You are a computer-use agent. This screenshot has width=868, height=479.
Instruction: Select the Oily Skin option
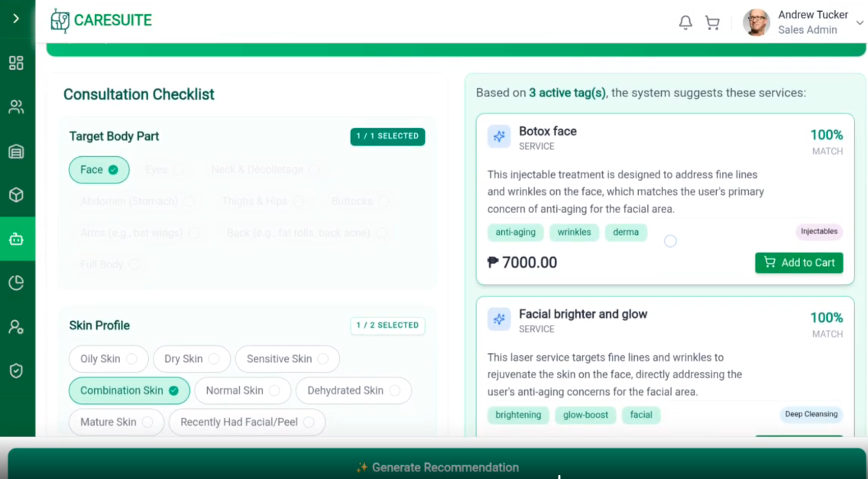(108, 359)
